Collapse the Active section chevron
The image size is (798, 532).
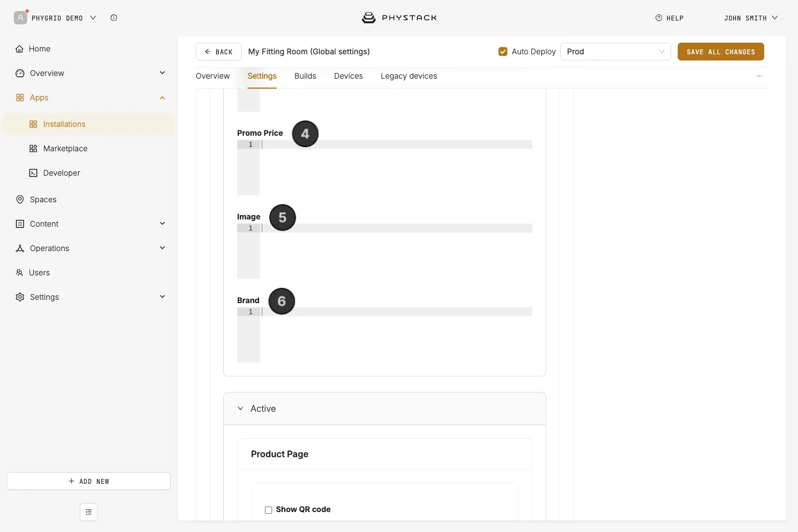(241, 408)
